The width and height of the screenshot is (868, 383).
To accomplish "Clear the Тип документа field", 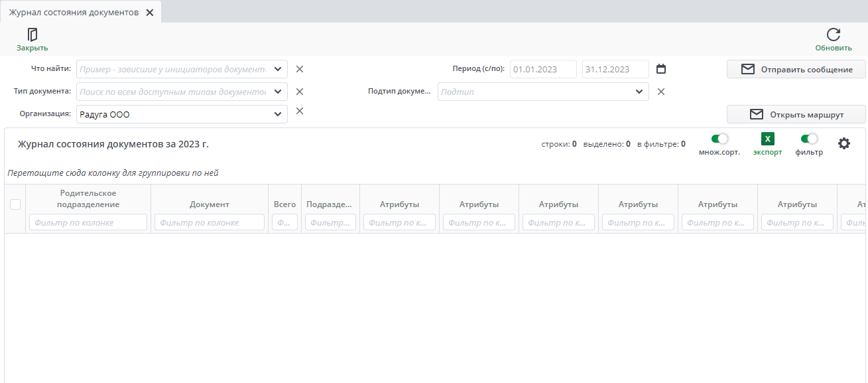I will click(299, 92).
